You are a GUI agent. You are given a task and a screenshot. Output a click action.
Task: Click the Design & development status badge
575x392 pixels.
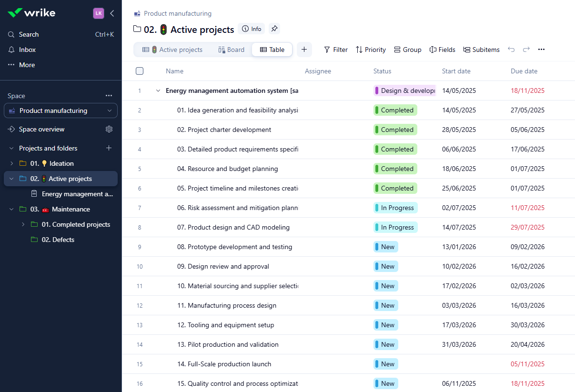[x=405, y=90]
